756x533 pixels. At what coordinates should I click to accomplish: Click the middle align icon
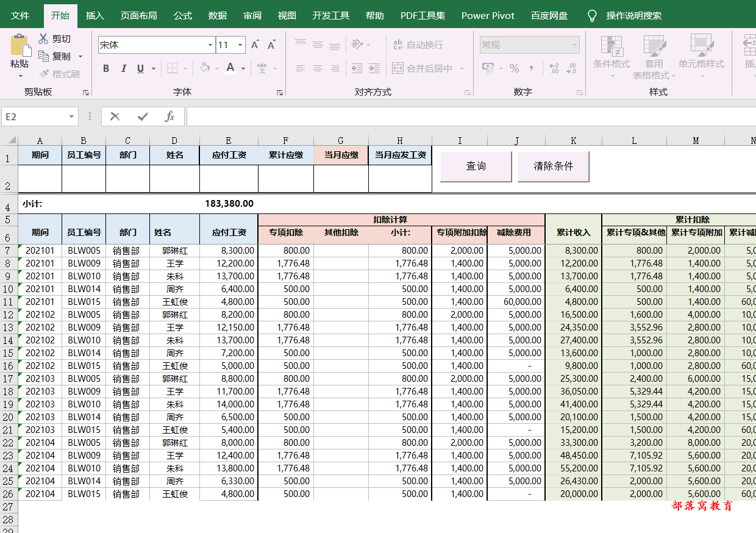tap(317, 45)
